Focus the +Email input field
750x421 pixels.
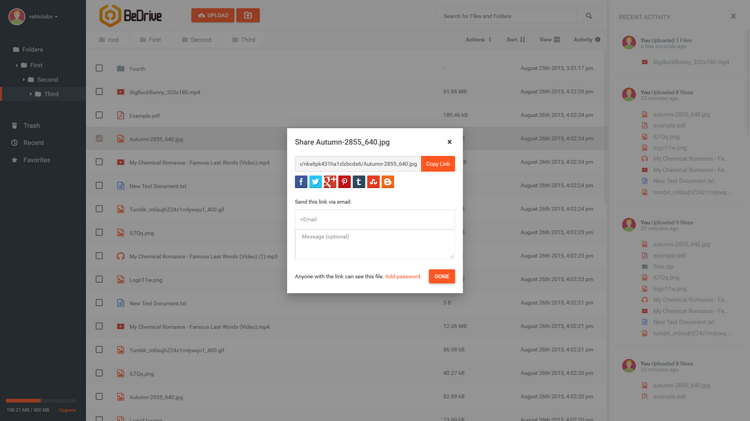click(x=375, y=219)
